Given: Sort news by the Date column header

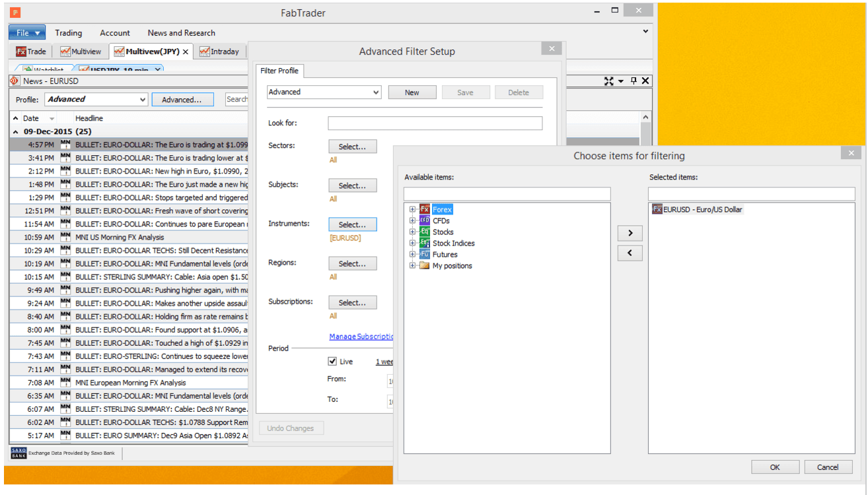Looking at the screenshot, I should [x=31, y=118].
